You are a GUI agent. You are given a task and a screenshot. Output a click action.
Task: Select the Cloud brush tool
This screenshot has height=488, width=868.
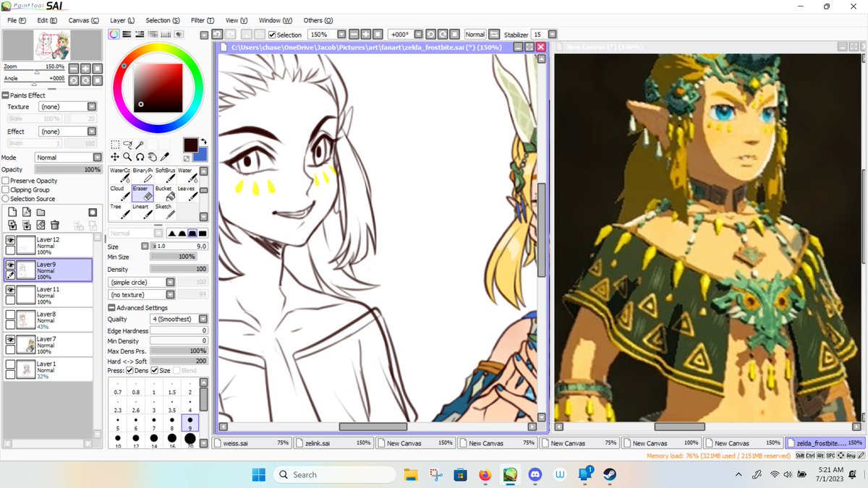[x=119, y=193]
